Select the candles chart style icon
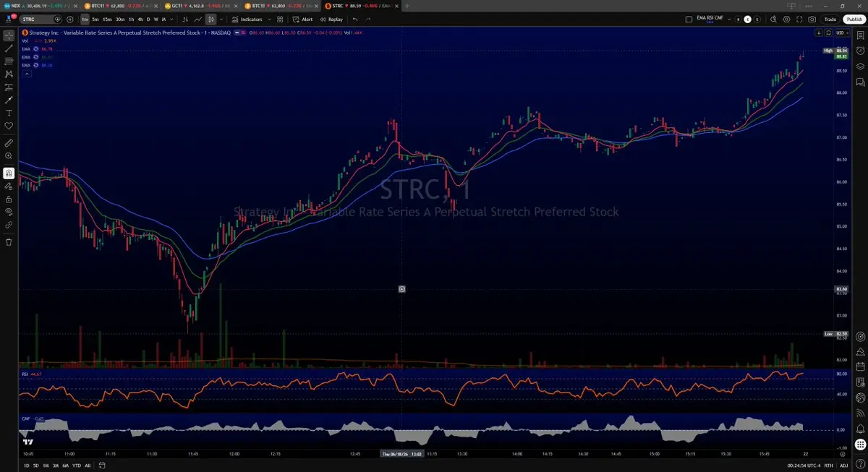868x472 pixels. point(211,20)
